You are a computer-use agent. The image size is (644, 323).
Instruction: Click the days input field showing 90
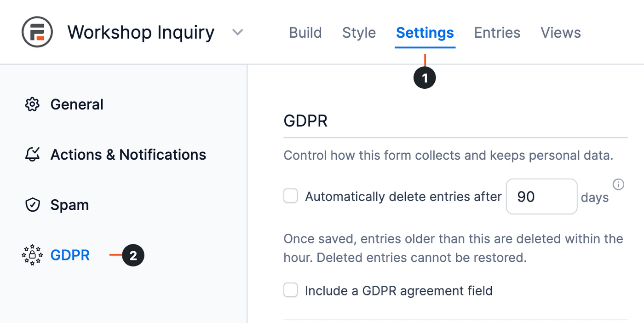point(541,196)
